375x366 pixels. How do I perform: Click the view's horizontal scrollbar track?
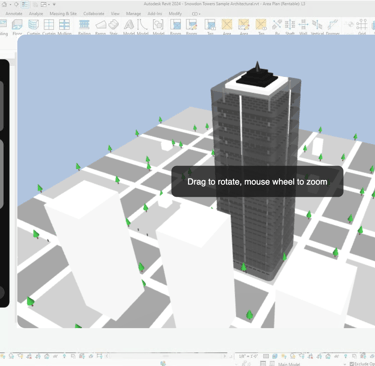[x=167, y=356]
